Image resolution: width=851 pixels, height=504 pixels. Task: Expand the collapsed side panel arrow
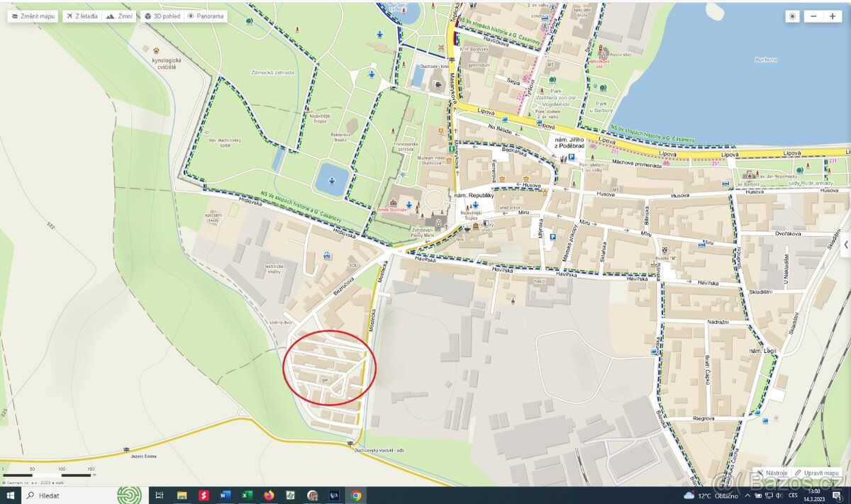click(x=845, y=245)
